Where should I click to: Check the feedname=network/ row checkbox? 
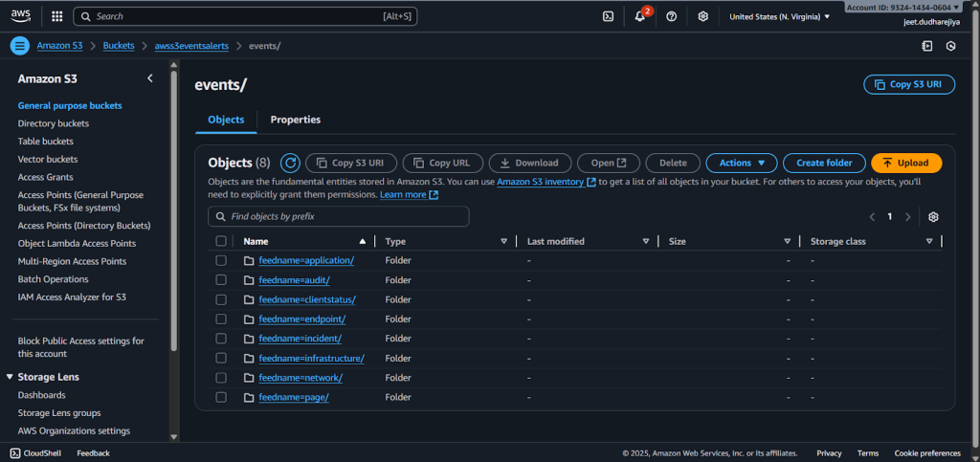221,378
